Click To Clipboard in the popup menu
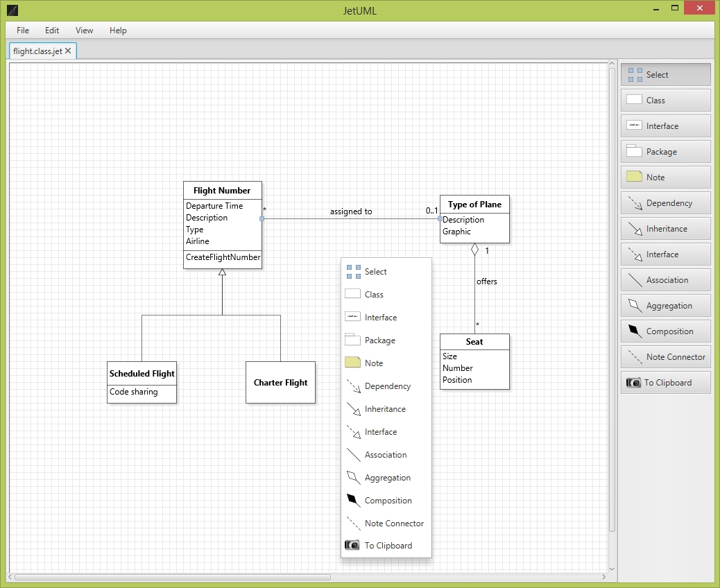This screenshot has height=588, width=720. click(388, 546)
